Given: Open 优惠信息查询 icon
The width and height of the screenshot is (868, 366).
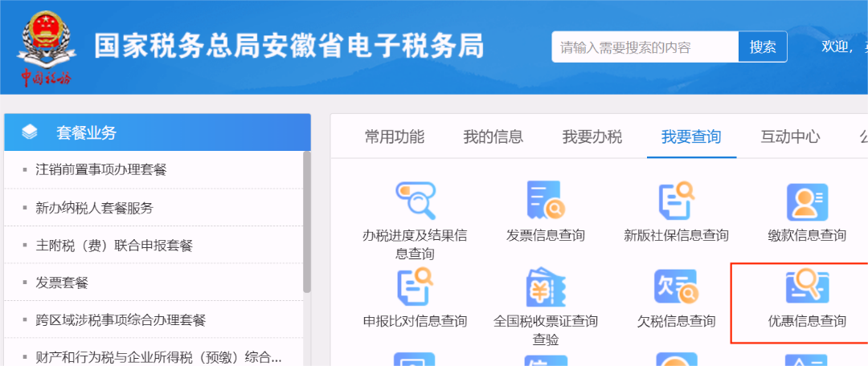Looking at the screenshot, I should tap(807, 287).
